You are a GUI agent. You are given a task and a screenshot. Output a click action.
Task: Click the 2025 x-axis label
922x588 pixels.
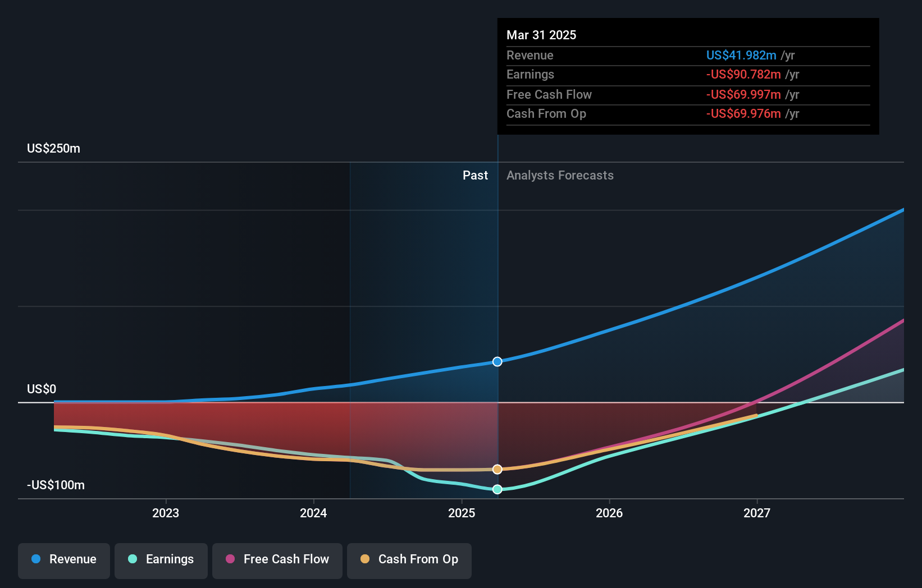(462, 513)
